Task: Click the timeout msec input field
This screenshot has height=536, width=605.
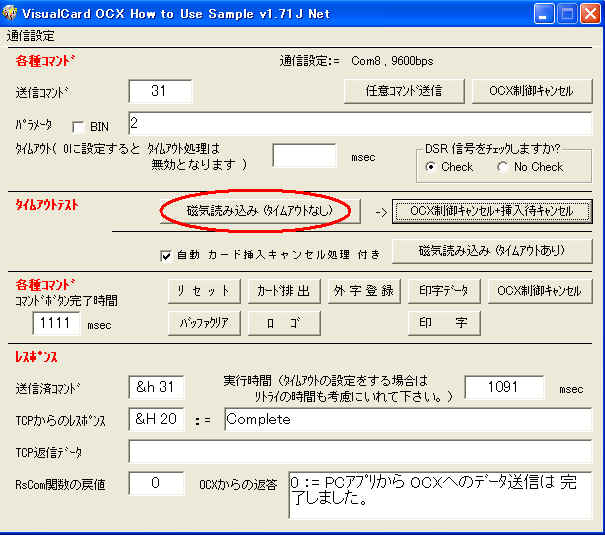Action: [304, 156]
